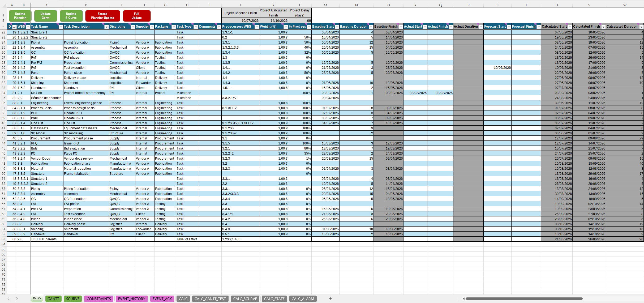Switch to the CALC sheet tab
This screenshot has width=644, height=303.
point(183,299)
